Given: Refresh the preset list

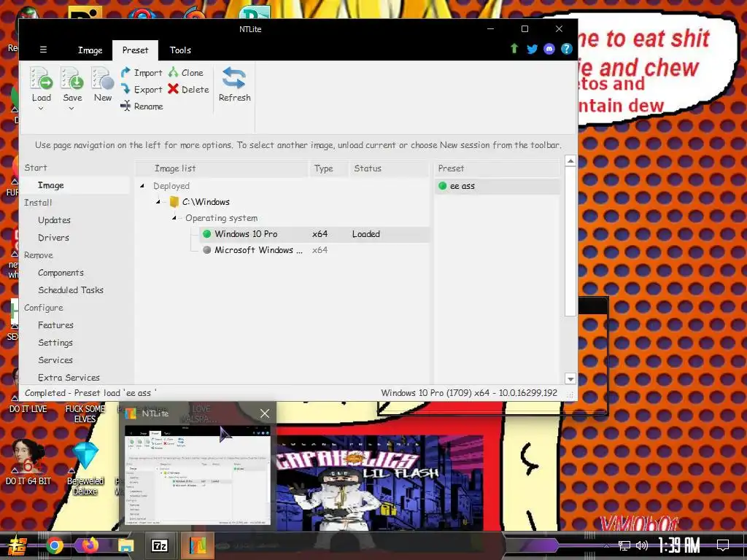Looking at the screenshot, I should pyautogui.click(x=234, y=85).
